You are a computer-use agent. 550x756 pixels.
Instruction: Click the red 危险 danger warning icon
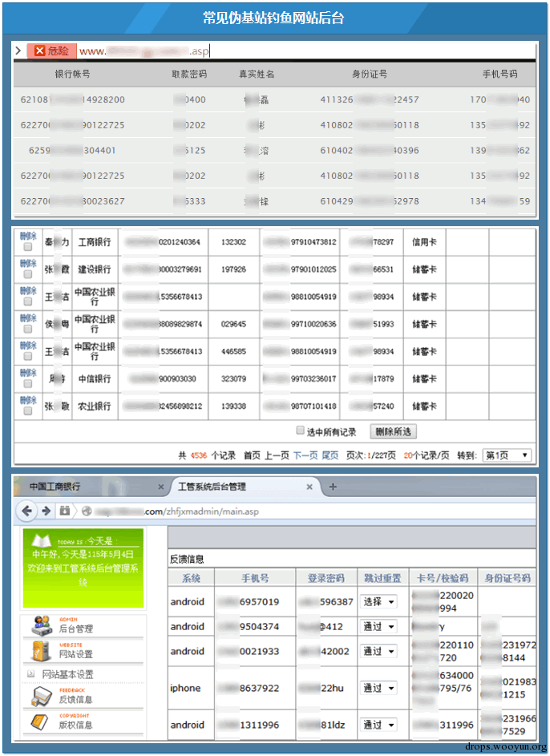coord(40,51)
